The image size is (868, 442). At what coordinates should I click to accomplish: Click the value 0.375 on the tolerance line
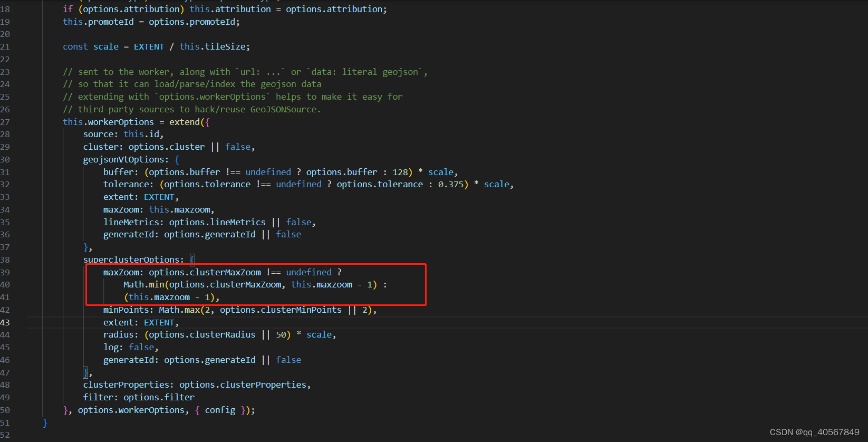(x=450, y=184)
